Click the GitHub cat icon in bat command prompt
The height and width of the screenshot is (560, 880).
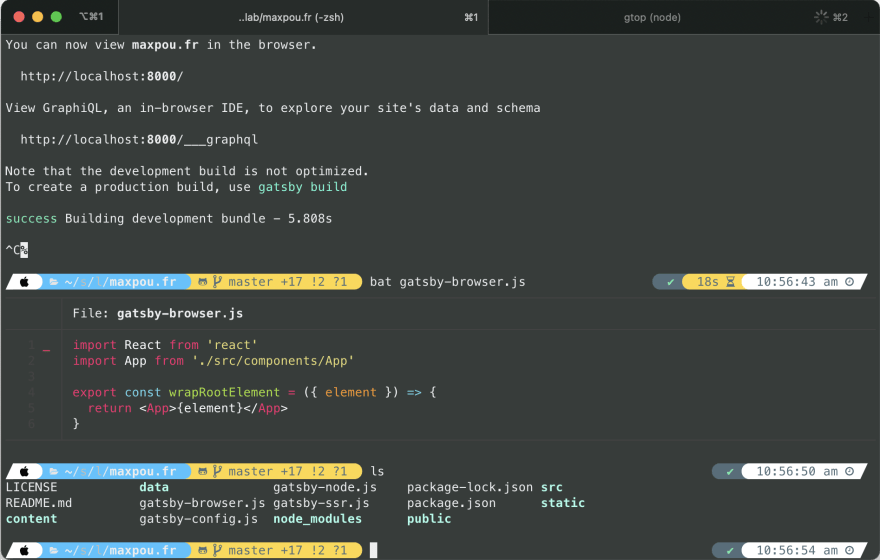[x=203, y=282]
